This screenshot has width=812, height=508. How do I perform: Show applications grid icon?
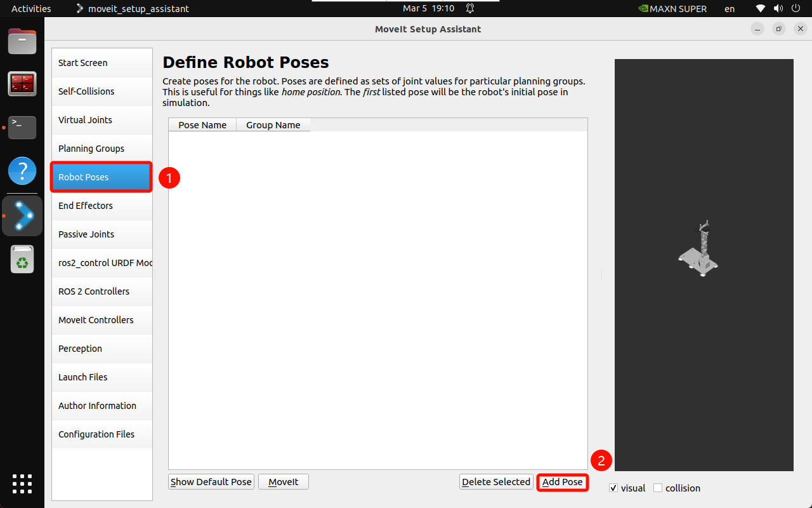click(22, 484)
